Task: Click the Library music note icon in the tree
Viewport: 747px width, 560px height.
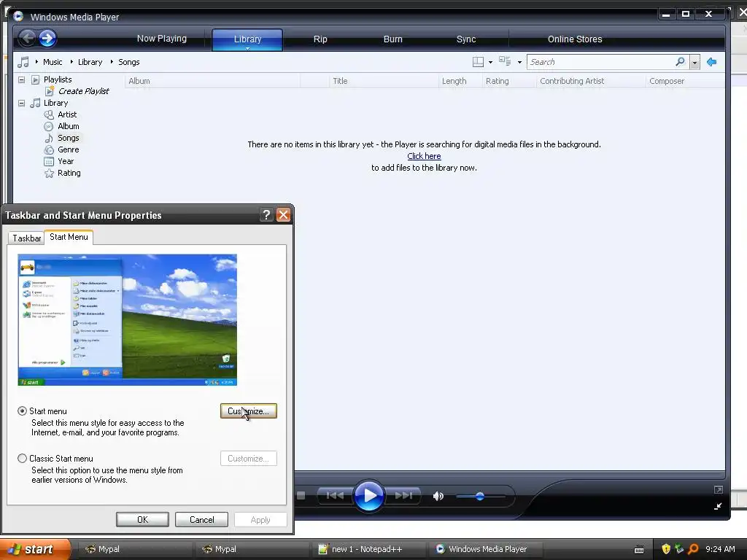Action: [x=35, y=103]
